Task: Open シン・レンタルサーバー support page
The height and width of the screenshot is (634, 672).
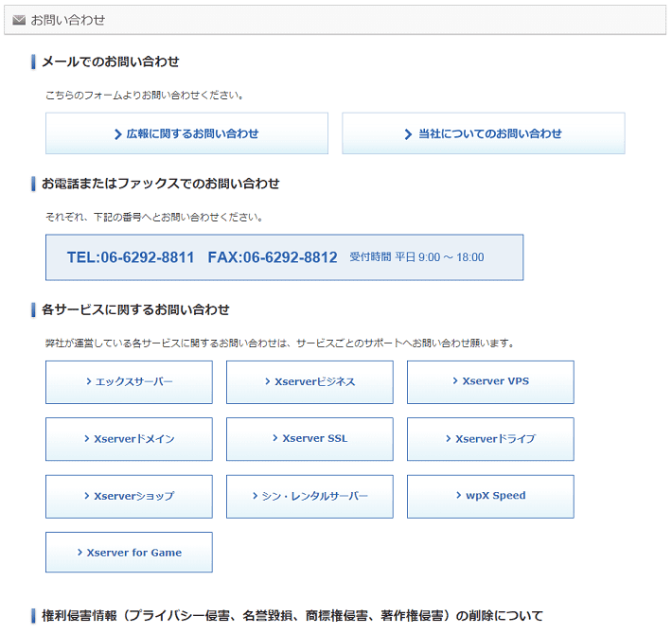Action: coord(309,497)
